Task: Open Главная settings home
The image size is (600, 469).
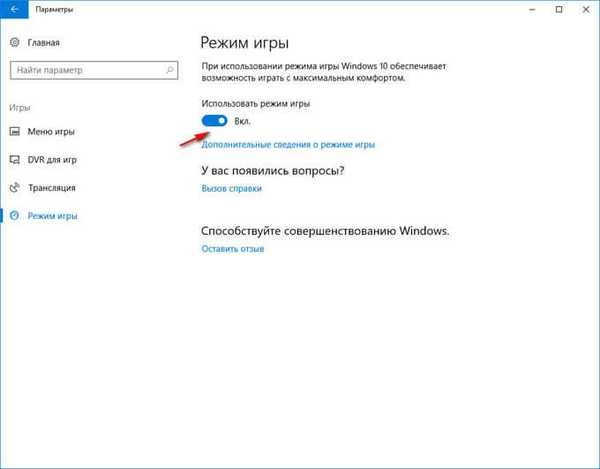Action: point(43,42)
